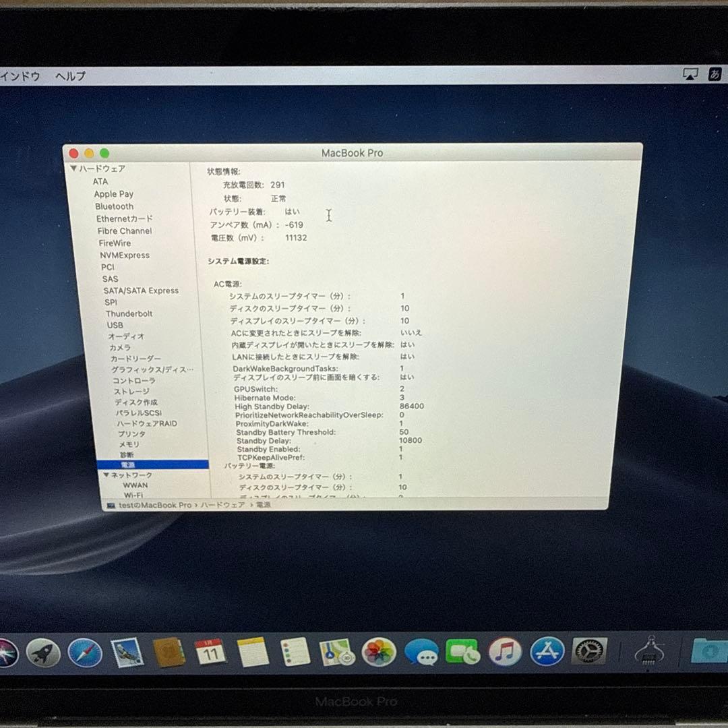The image size is (728, 728).
Task: Open the App Store from the Dock
Action: pos(547,653)
